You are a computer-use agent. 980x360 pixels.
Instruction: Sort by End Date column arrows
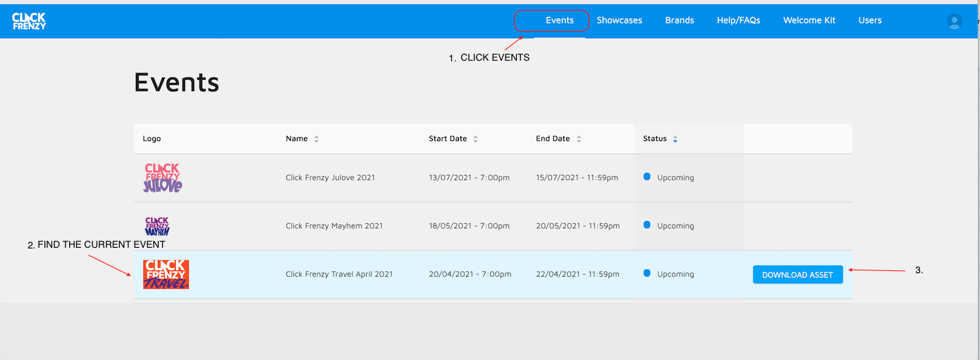(x=579, y=139)
